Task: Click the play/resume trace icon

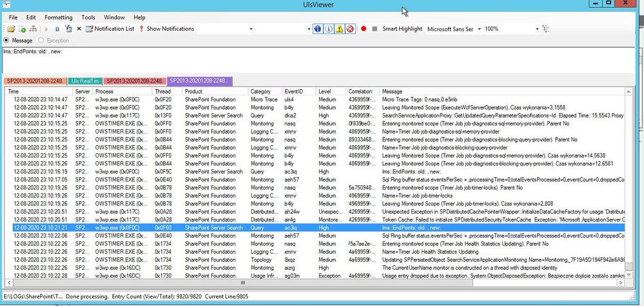Action: pos(46,29)
